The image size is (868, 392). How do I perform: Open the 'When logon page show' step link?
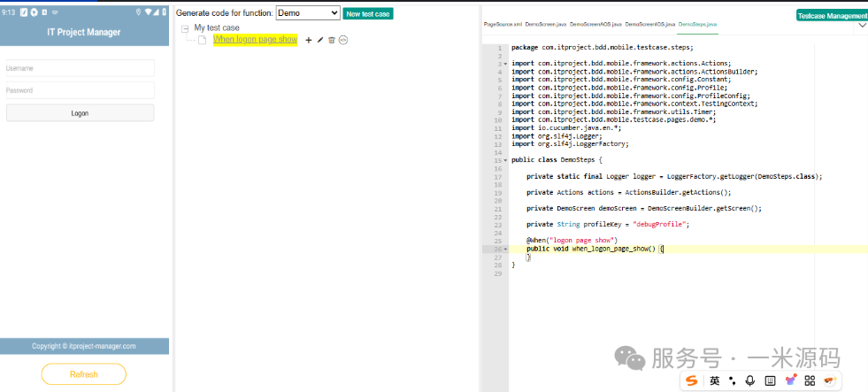(255, 39)
